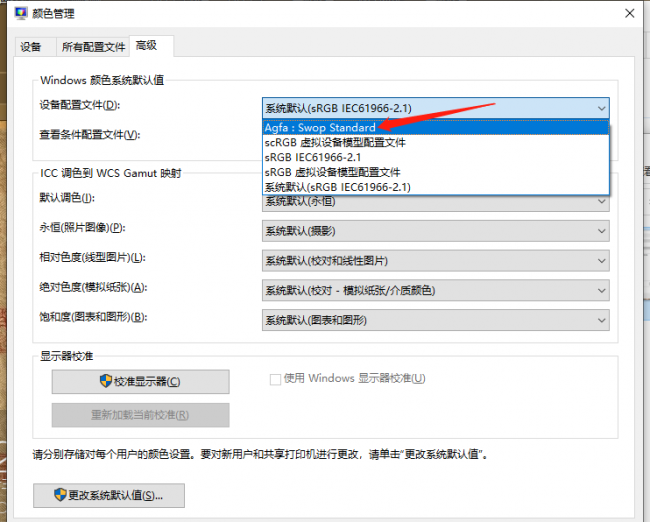This screenshot has height=522, width=650.
Task: Click 更改系统默认值(S)... button
Action: 109,495
